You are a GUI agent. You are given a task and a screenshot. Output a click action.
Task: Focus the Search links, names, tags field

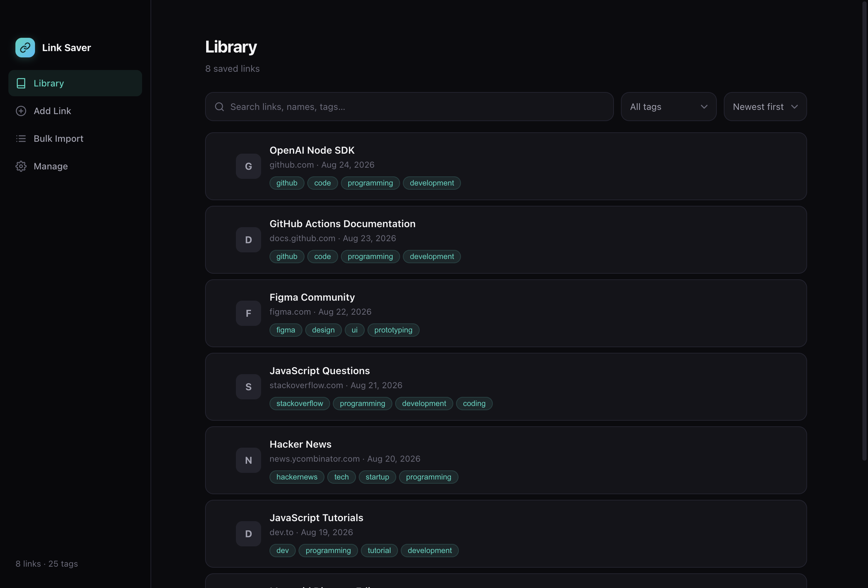(409, 107)
